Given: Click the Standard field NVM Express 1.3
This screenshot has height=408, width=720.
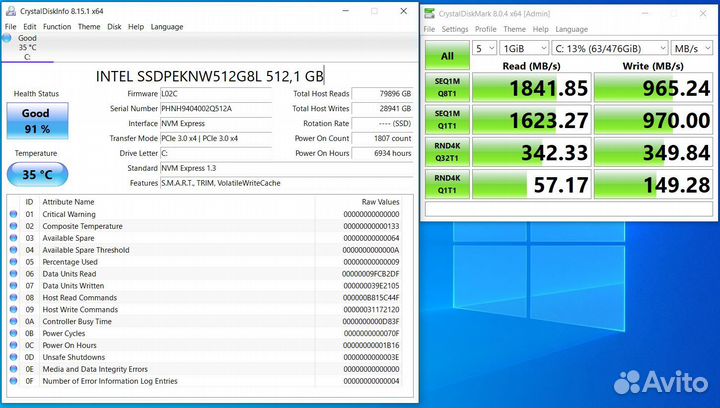Looking at the screenshot, I should coord(287,168).
